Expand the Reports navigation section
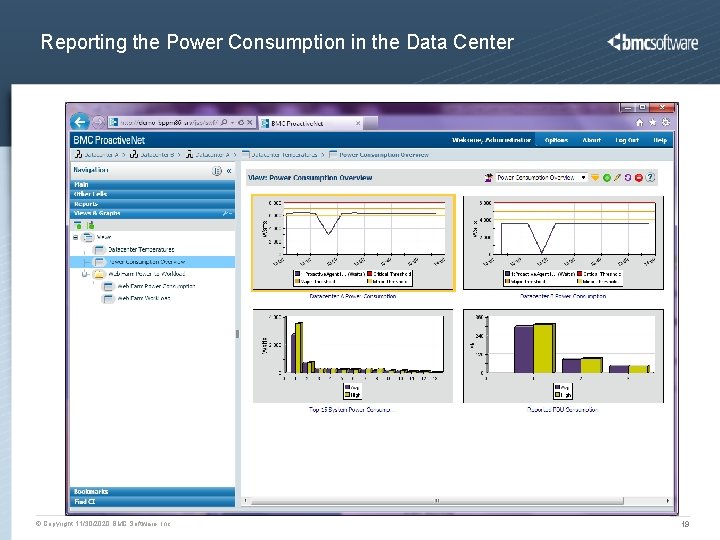Screen dimensions: 720x540 tap(152, 204)
